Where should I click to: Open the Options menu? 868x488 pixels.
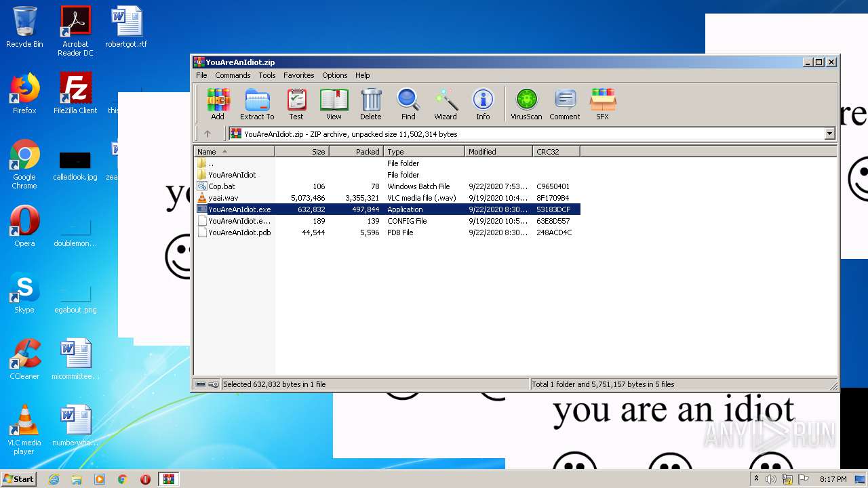coord(335,75)
